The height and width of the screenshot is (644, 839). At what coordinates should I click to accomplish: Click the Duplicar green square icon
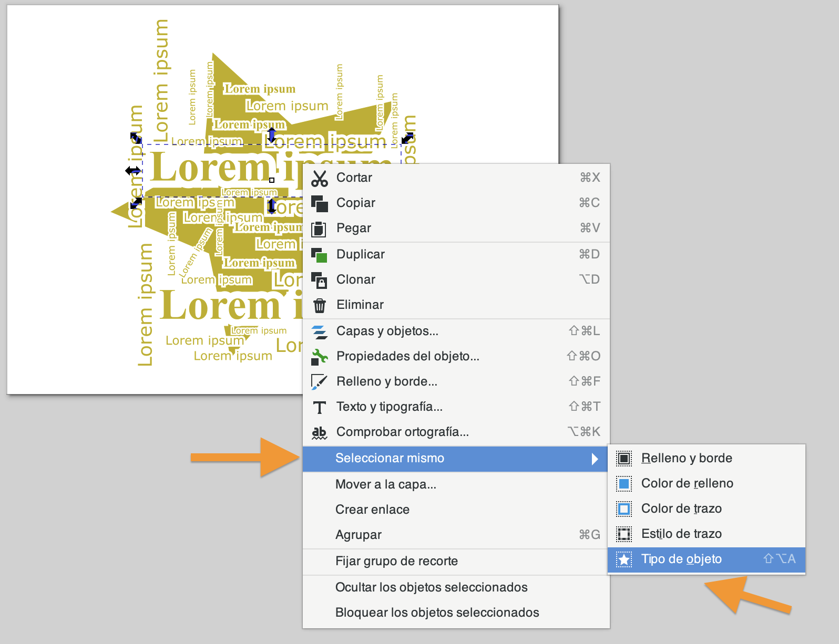319,255
